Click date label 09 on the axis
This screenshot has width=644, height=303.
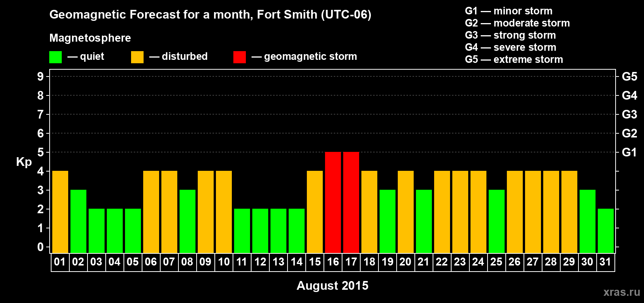tap(205, 262)
